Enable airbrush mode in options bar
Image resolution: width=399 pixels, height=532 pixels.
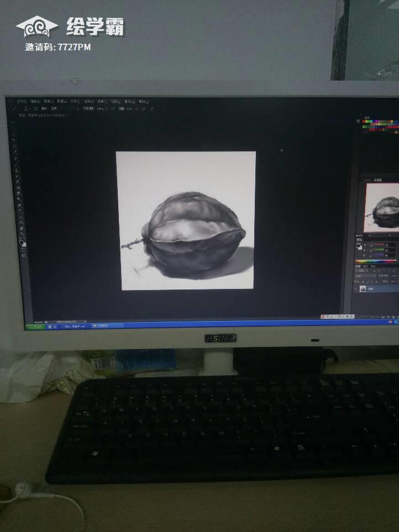coord(144,109)
